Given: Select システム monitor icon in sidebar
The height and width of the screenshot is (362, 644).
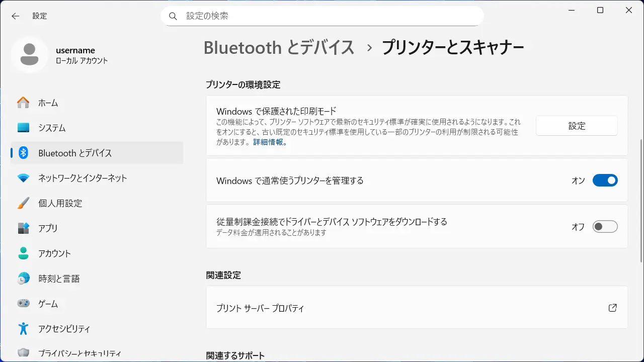Looking at the screenshot, I should coord(23,128).
